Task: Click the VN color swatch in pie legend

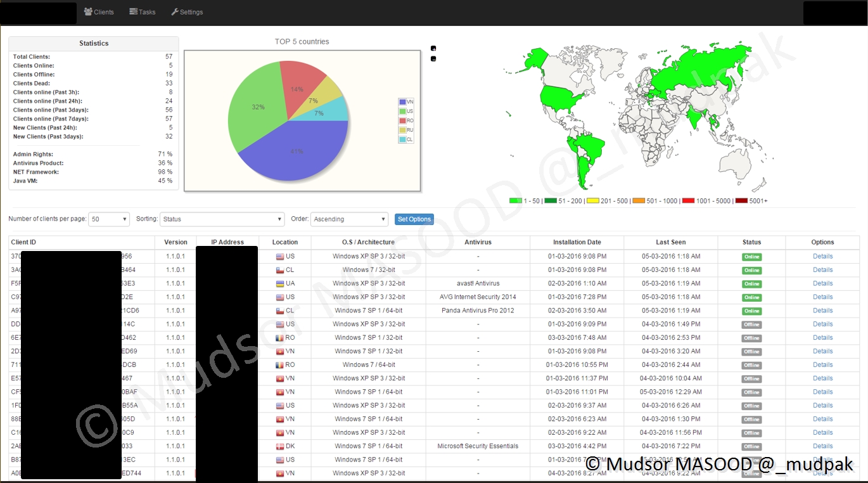Action: [x=402, y=102]
